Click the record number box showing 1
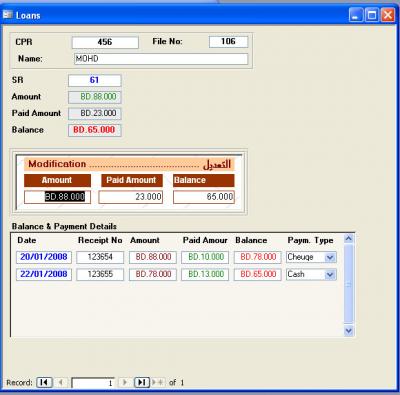The width and height of the screenshot is (400, 395). click(93, 383)
